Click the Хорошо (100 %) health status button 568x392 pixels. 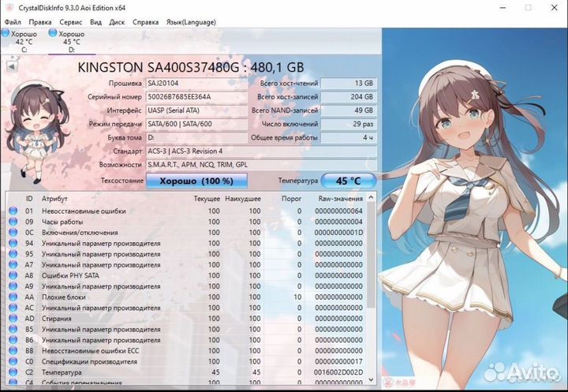pos(196,181)
